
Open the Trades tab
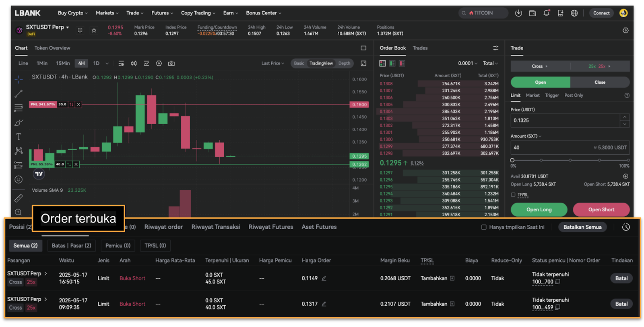coord(420,48)
